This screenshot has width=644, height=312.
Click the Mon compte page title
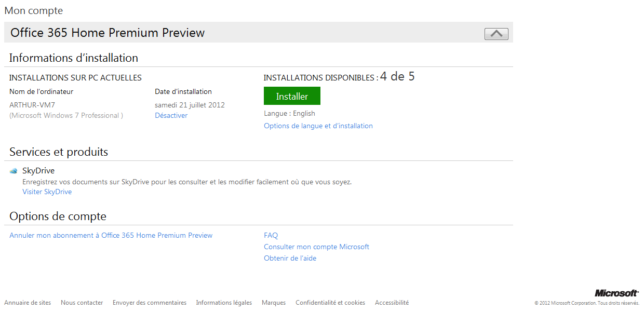pyautogui.click(x=34, y=10)
